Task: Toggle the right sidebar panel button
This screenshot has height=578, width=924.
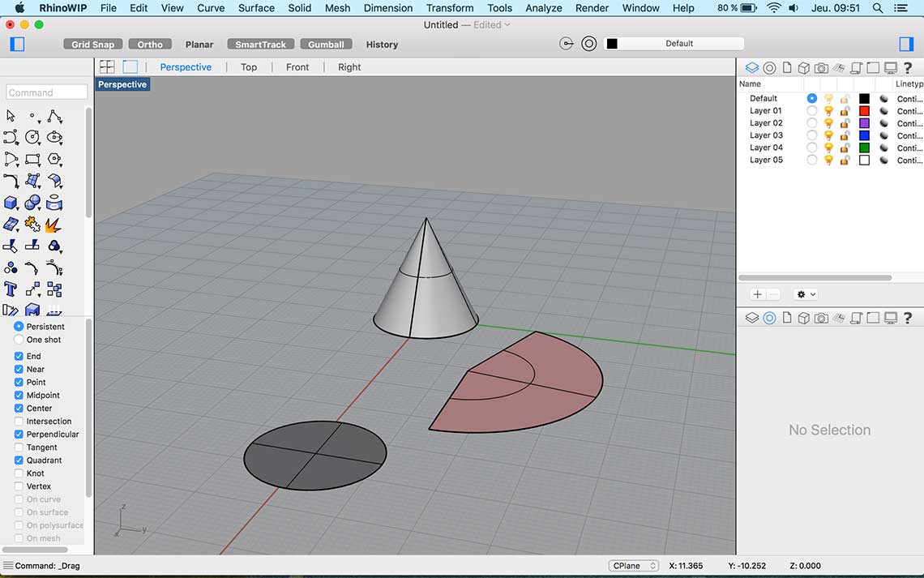Action: (x=905, y=45)
